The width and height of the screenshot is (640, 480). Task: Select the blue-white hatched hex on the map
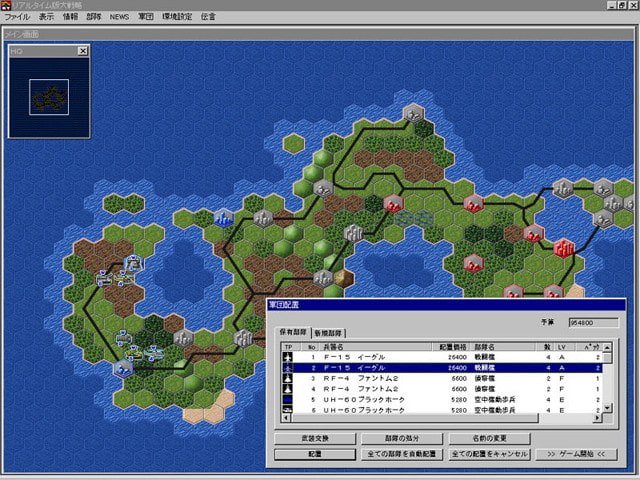pyautogui.click(x=406, y=216)
